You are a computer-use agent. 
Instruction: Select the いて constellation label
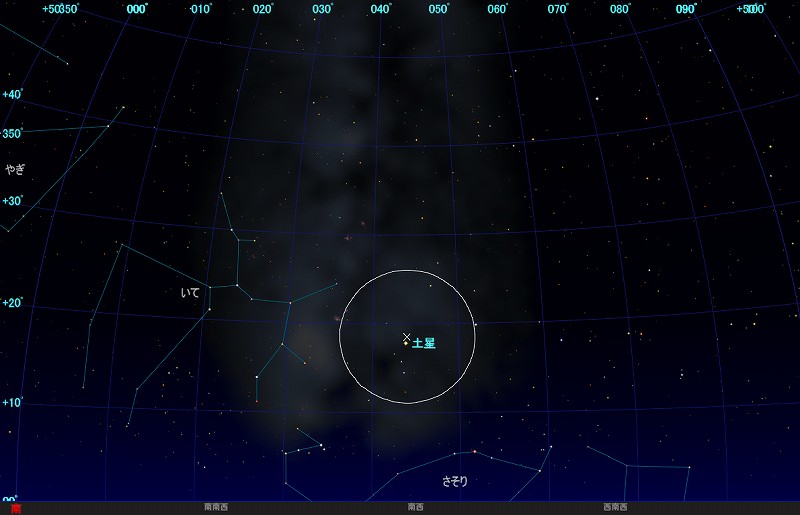tap(190, 293)
